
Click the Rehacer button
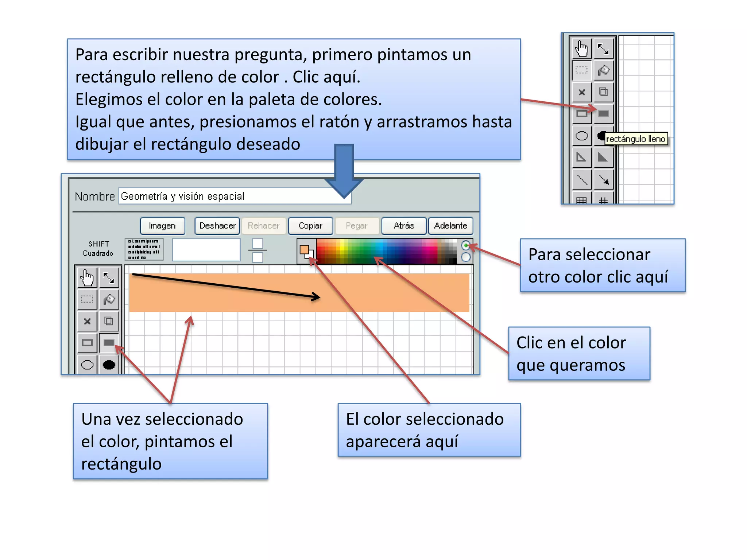(264, 226)
